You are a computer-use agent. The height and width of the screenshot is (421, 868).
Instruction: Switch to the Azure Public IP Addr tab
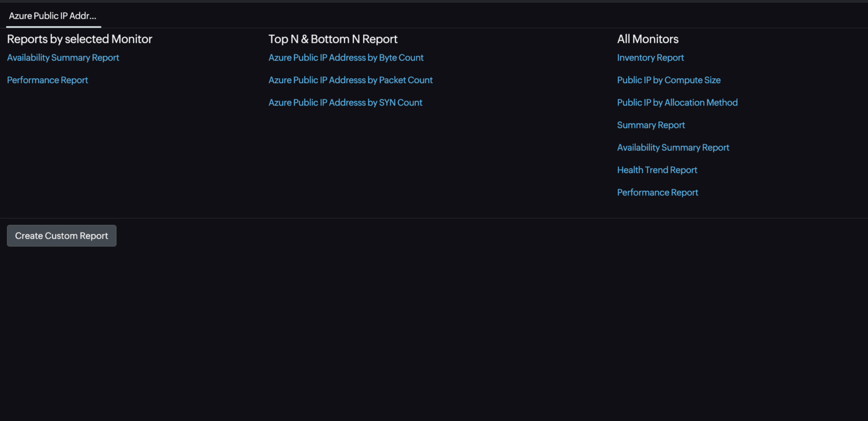coord(53,16)
